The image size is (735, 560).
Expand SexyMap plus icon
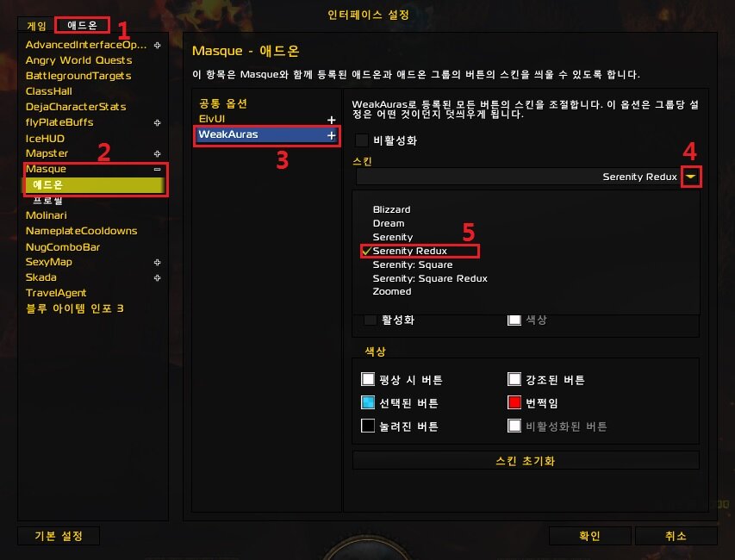click(x=158, y=263)
